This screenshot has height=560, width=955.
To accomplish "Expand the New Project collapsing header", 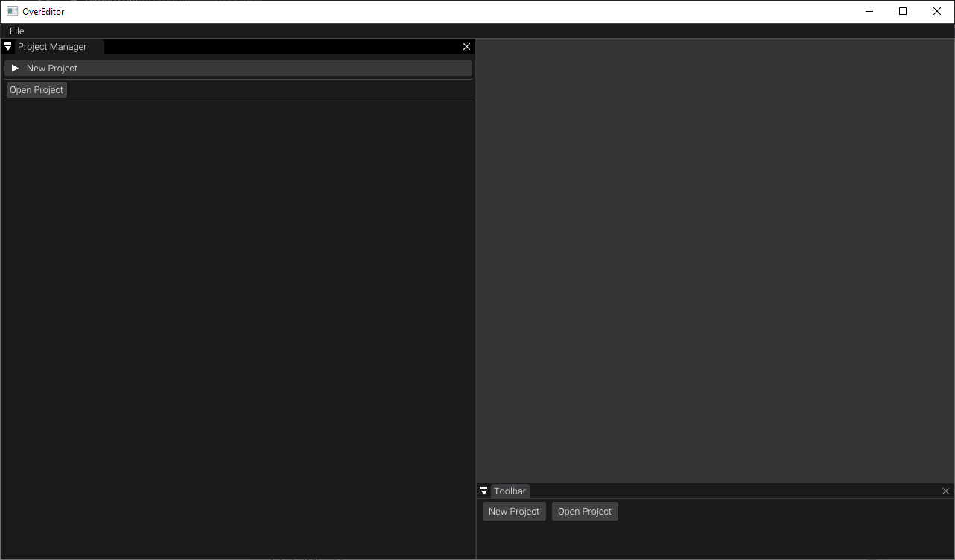I will click(238, 68).
